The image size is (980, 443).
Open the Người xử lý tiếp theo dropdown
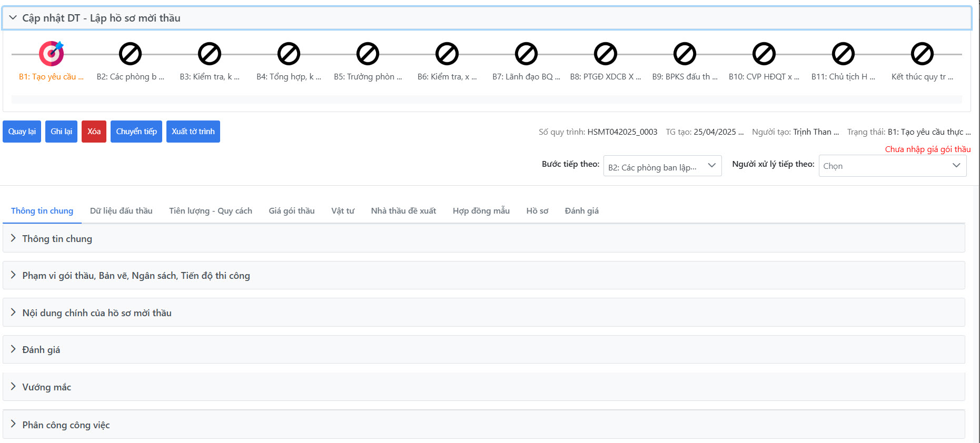pos(892,166)
